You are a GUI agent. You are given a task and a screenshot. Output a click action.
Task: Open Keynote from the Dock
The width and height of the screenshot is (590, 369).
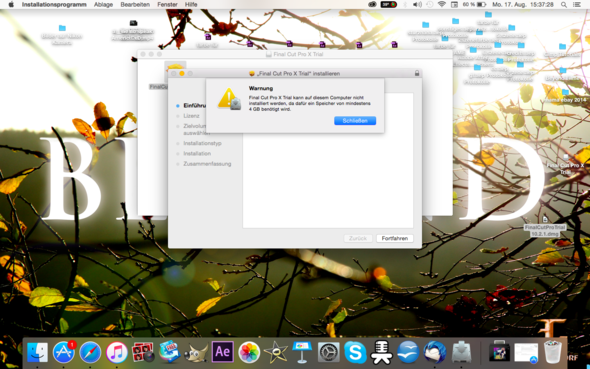point(302,352)
